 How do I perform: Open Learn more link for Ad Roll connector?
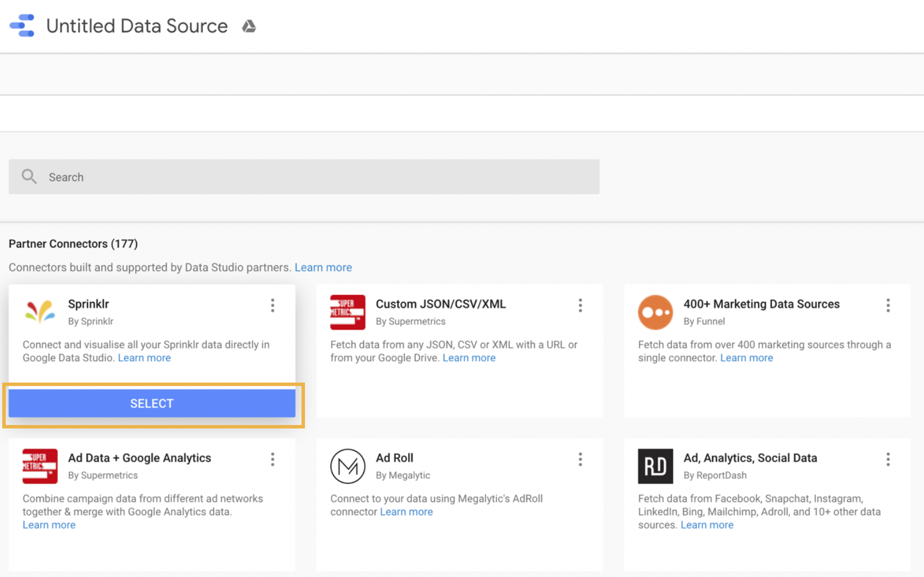pos(406,512)
